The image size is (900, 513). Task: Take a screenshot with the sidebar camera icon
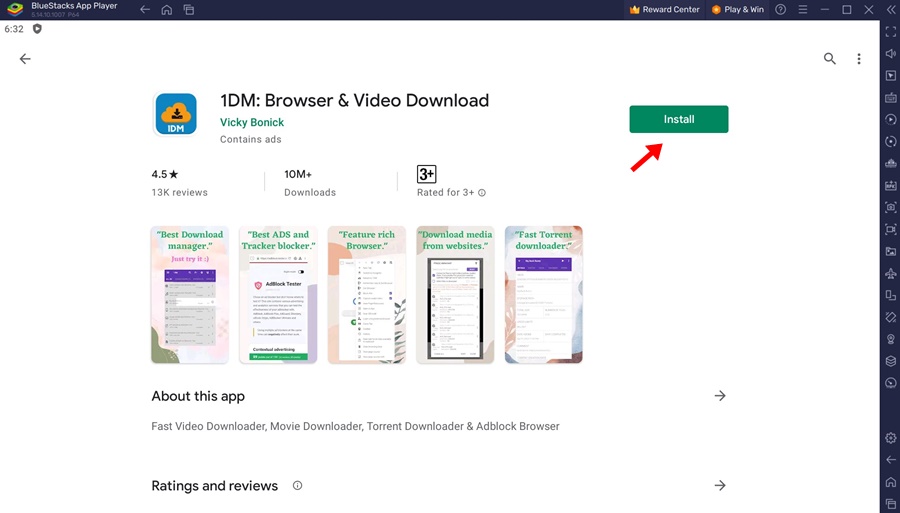tap(891, 207)
